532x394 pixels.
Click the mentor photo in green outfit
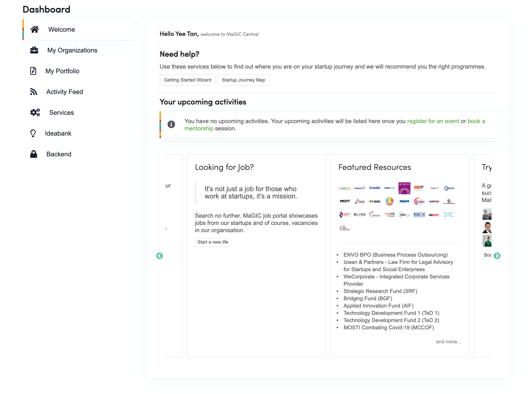coord(487,241)
